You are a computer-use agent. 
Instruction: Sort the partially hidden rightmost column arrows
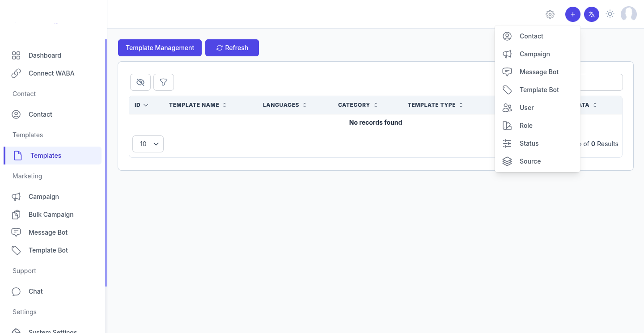point(595,105)
